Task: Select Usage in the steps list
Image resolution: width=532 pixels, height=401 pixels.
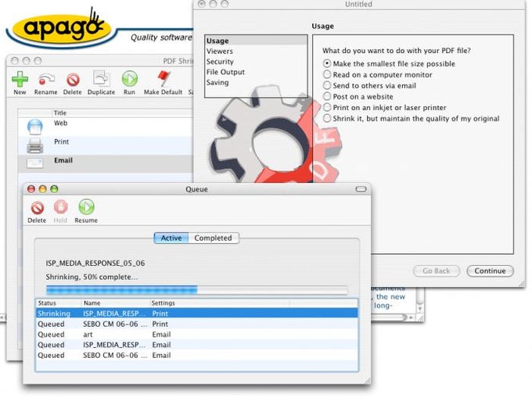Action: click(x=256, y=41)
